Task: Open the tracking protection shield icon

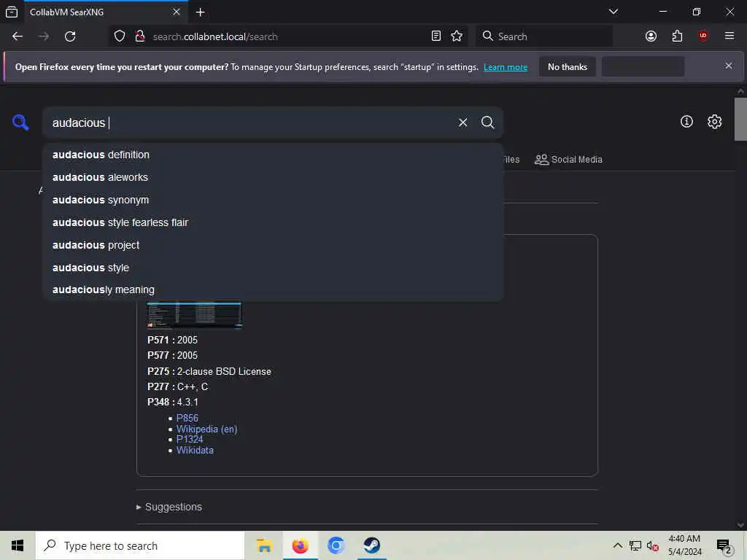Action: (x=120, y=36)
